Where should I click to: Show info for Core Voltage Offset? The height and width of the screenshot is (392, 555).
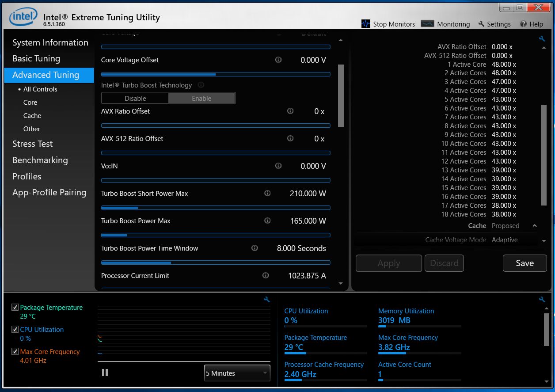(x=278, y=60)
